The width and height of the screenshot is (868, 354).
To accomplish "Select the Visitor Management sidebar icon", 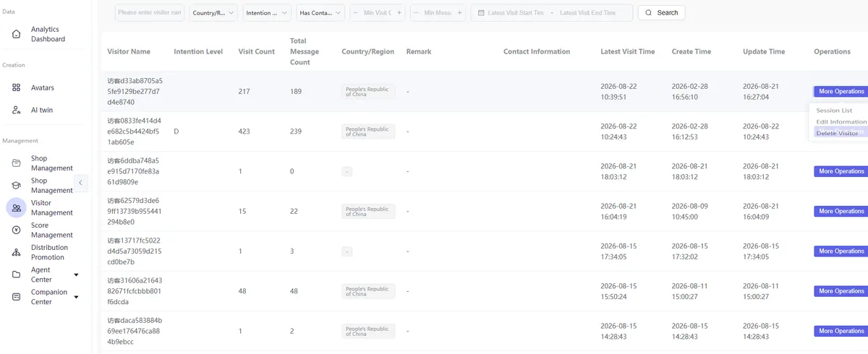I will [x=17, y=208].
